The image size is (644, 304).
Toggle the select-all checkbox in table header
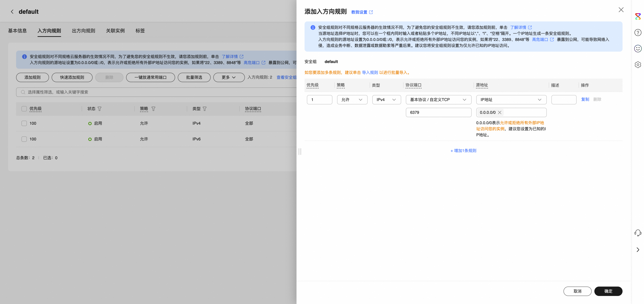(24, 109)
